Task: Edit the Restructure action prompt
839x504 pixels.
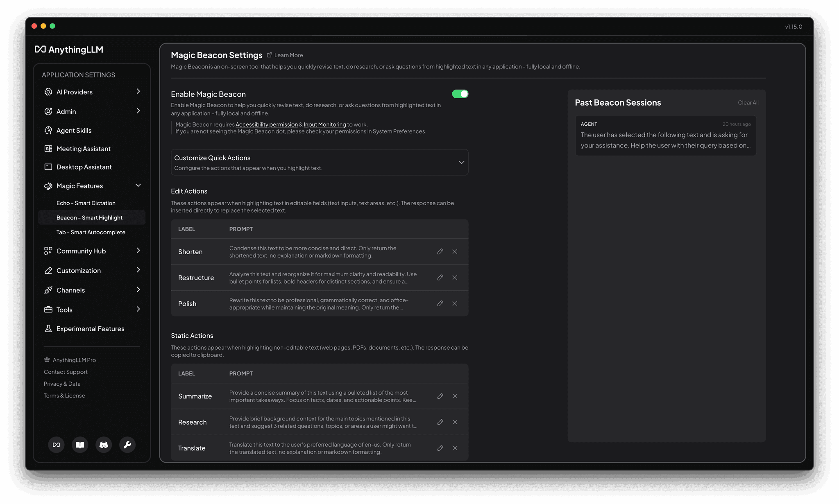Action: click(x=440, y=278)
